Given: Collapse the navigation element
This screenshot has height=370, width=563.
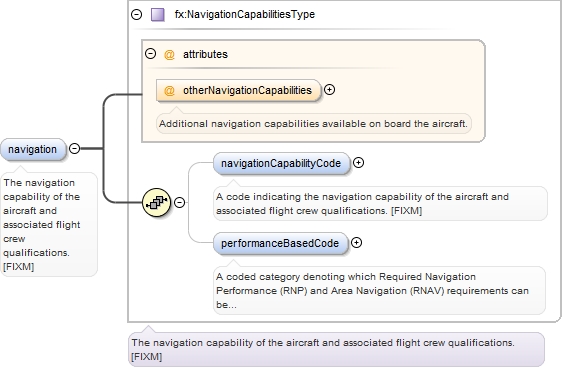Looking at the screenshot, I should tap(74, 148).
